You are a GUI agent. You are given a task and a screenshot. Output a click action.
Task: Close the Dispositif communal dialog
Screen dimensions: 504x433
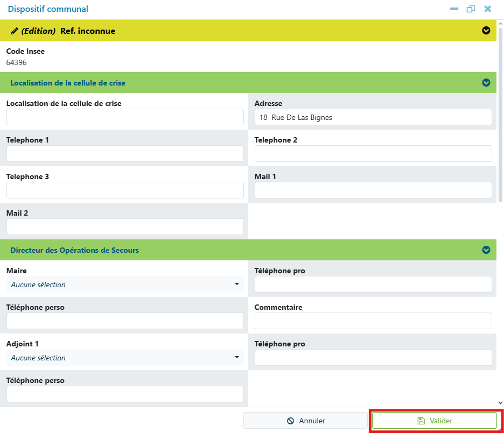tap(488, 9)
